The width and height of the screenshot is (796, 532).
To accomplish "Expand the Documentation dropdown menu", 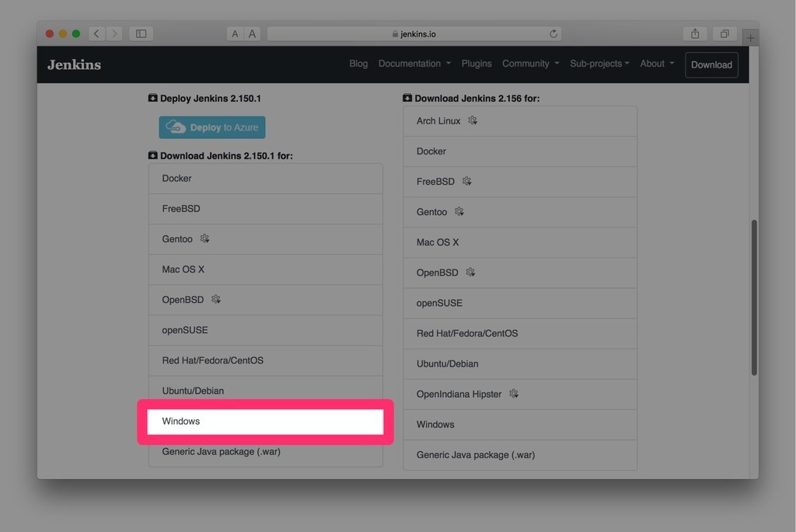I will click(414, 64).
